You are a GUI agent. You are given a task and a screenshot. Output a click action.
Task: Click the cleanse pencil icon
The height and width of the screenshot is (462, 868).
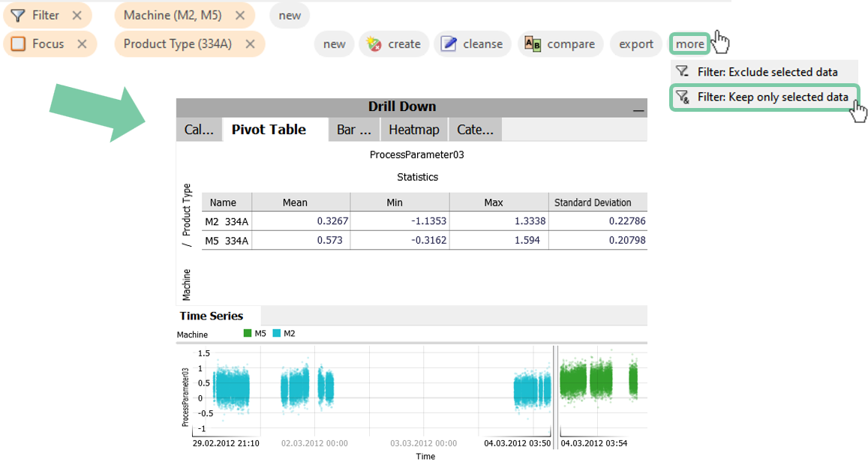(x=449, y=44)
